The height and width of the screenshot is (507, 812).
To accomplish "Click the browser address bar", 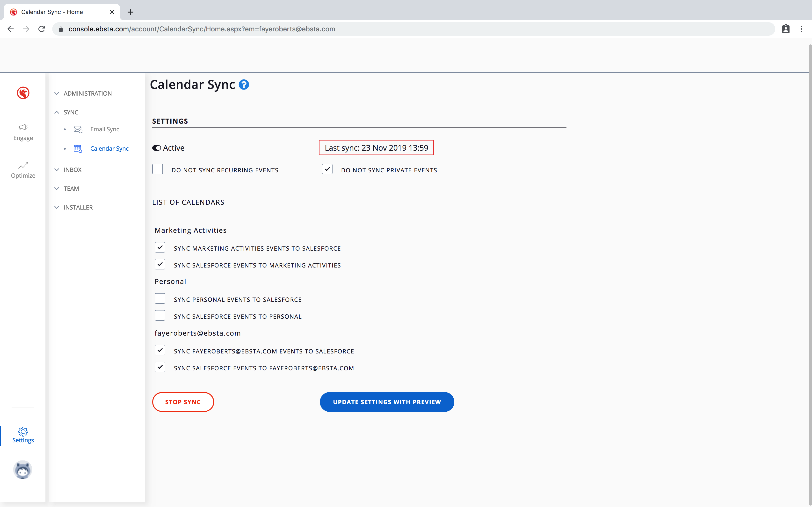I will tap(403, 29).
